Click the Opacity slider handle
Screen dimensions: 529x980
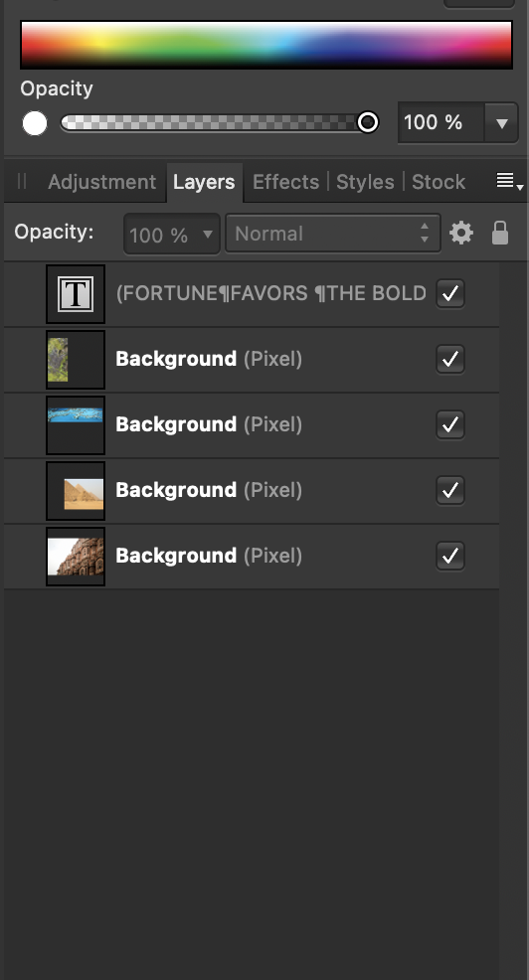(x=368, y=122)
